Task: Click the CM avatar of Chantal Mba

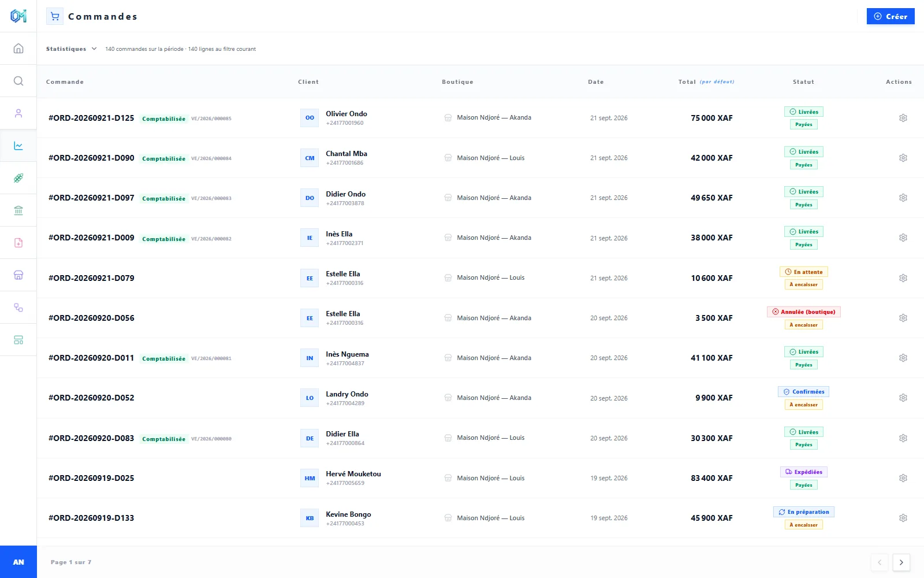Action: (x=310, y=158)
